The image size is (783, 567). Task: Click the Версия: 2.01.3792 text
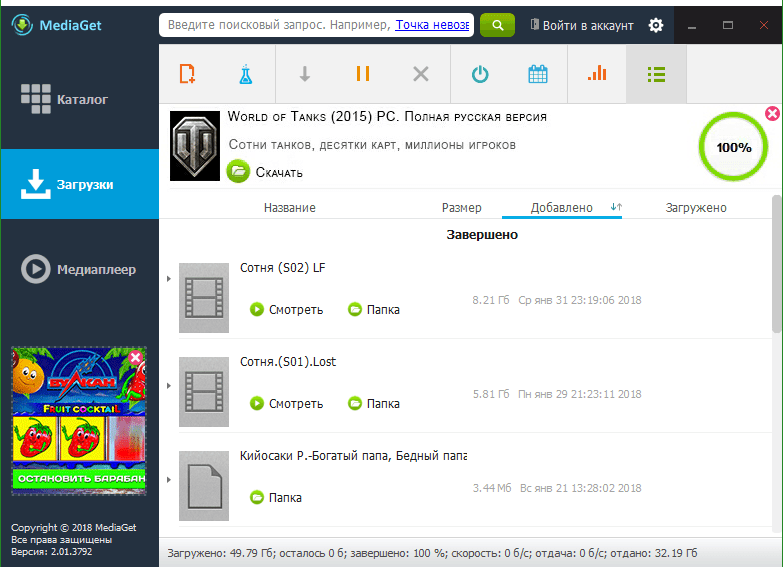(x=51, y=552)
